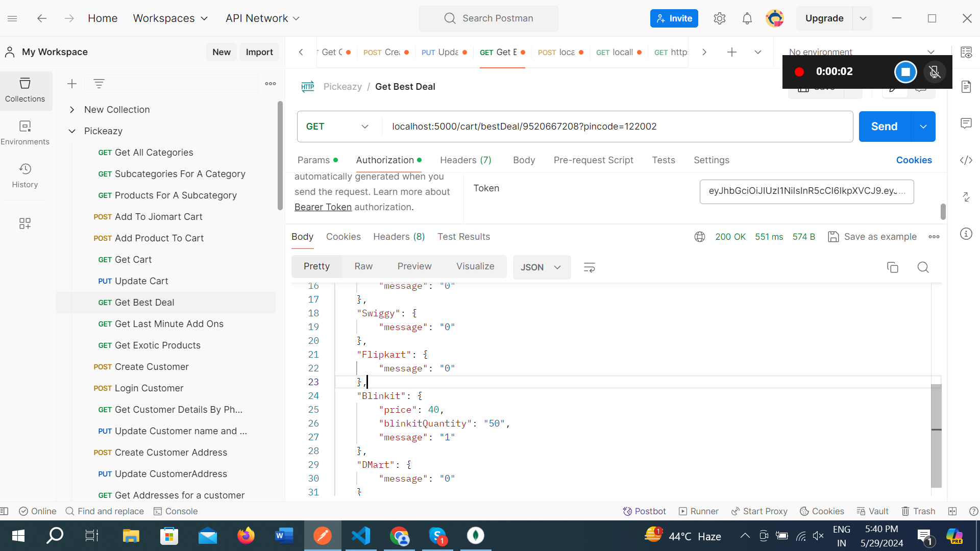Click the Environments panel icon
Viewport: 980px width, 551px height.
pos(25,132)
